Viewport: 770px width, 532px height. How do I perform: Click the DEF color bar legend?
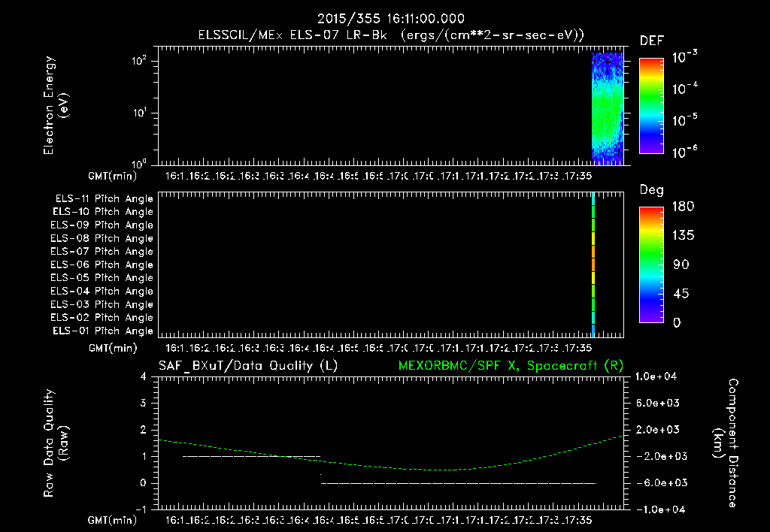pyautogui.click(x=651, y=105)
